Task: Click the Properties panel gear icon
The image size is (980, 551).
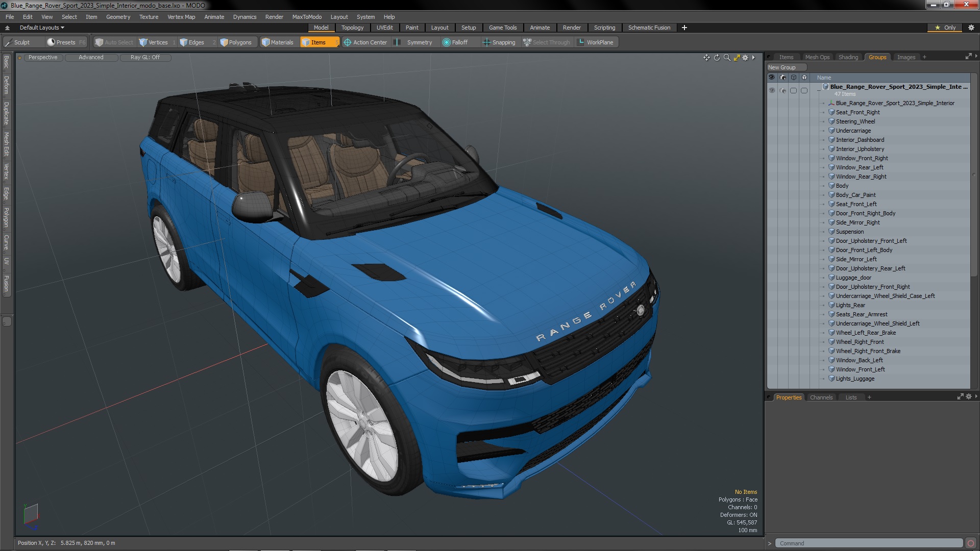Action: tap(968, 396)
